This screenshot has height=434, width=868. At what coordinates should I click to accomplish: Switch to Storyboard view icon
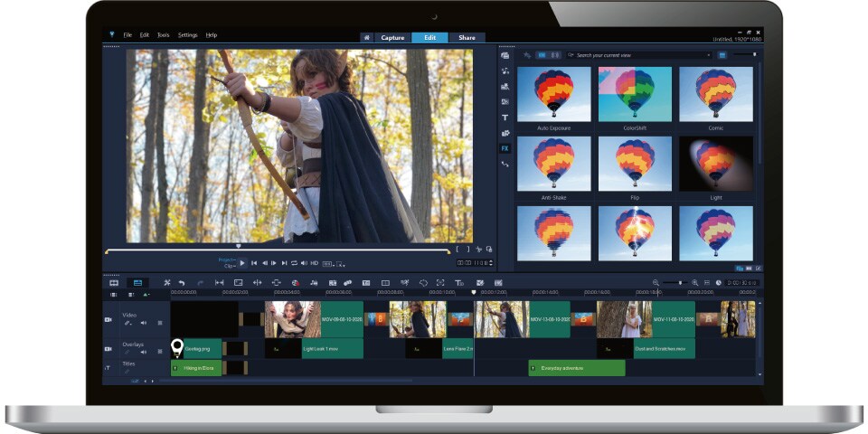point(114,283)
